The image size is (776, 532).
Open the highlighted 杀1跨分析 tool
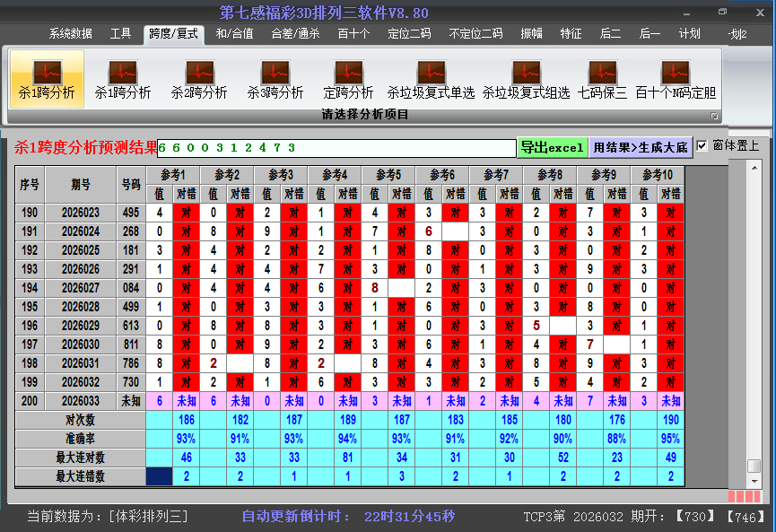47,79
